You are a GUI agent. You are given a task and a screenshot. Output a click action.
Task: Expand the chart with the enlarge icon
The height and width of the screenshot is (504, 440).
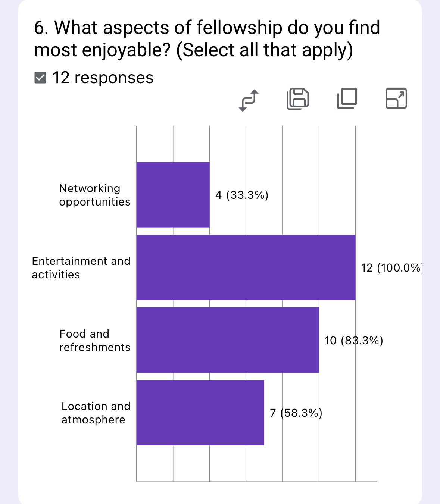coord(396,98)
